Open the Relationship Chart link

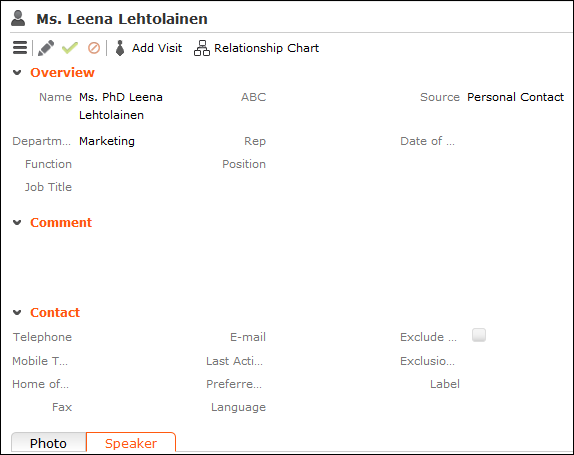(x=266, y=48)
